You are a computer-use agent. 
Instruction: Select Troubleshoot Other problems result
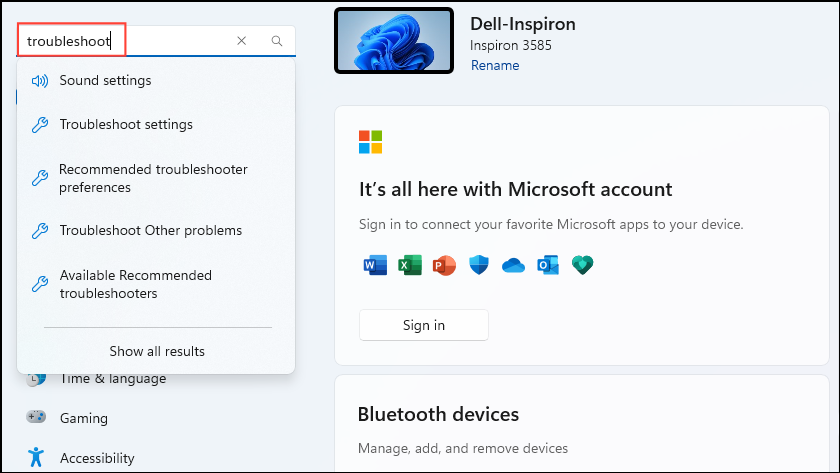(156, 230)
